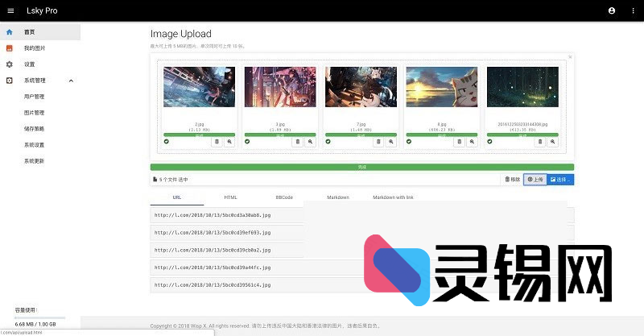Select the 7.jpg thumbnail
The height and width of the screenshot is (336, 644).
pyautogui.click(x=361, y=87)
